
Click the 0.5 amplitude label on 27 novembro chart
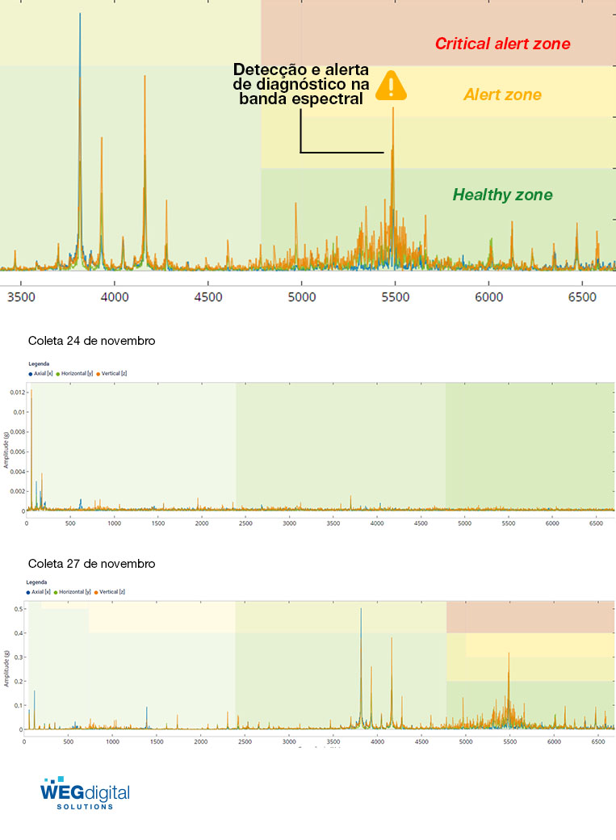click(x=18, y=608)
